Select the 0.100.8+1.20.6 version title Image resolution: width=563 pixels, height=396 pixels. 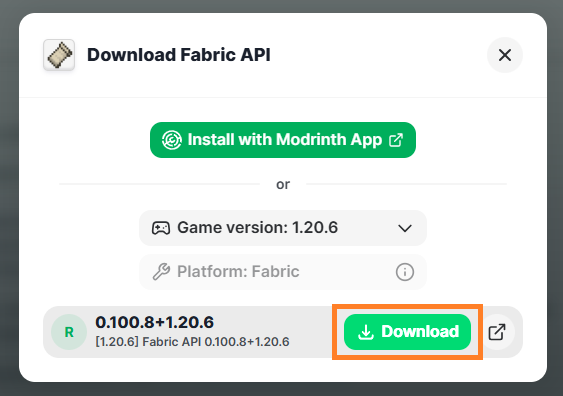coord(154,322)
